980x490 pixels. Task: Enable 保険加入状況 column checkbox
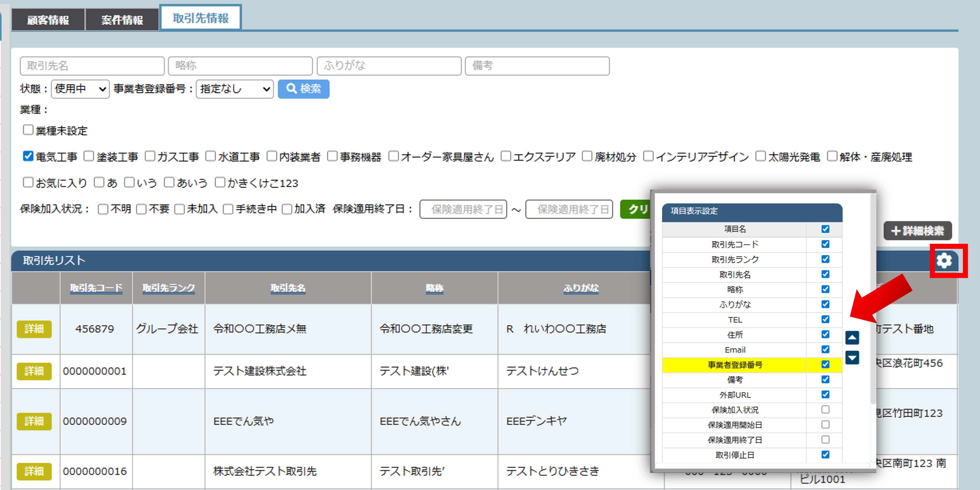pos(825,409)
